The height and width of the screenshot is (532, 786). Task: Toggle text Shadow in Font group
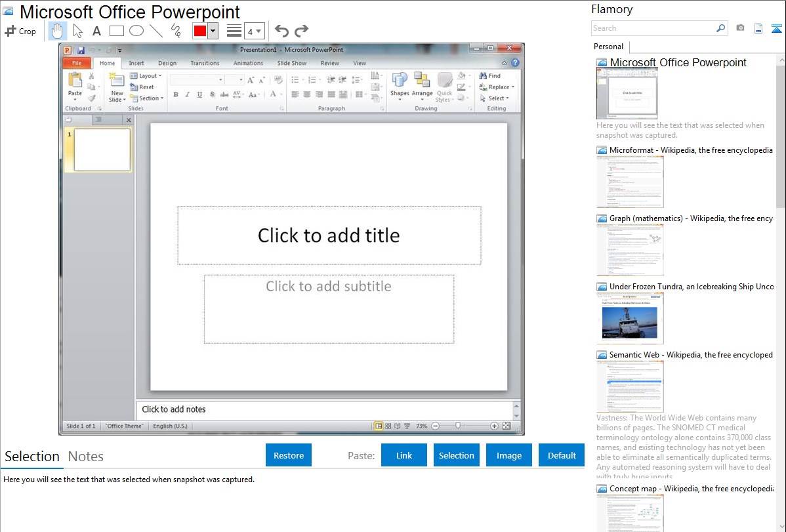tap(212, 94)
